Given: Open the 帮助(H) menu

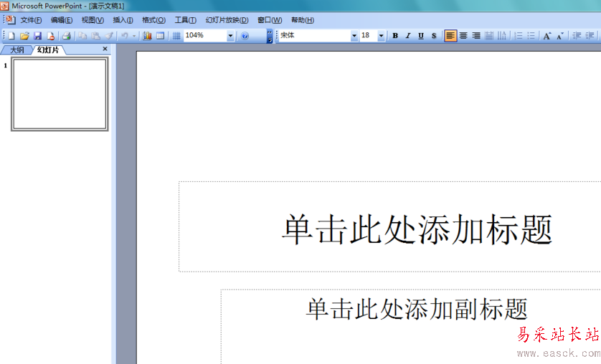Looking at the screenshot, I should click(x=303, y=20).
